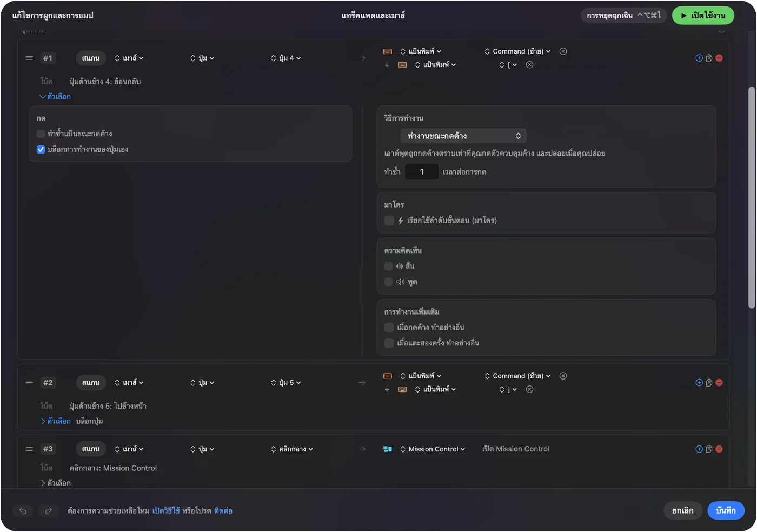
Task: Open Command (ซ้าย) dropdown in row #1
Action: coord(517,51)
